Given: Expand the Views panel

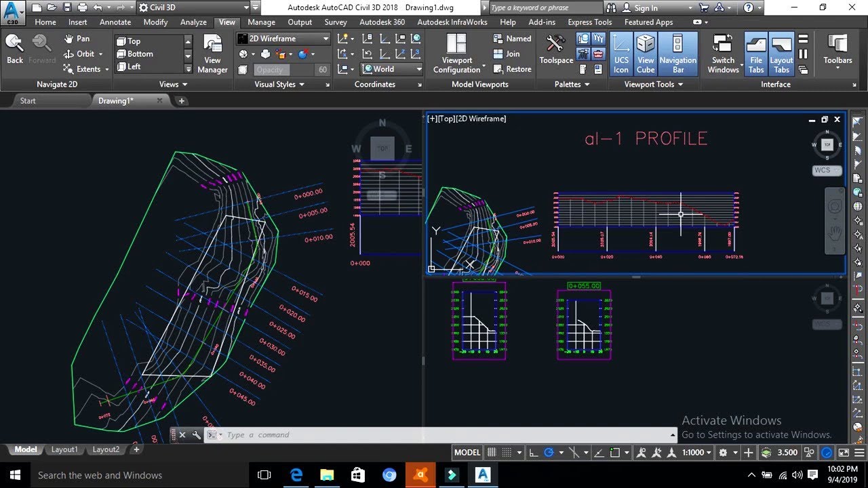Looking at the screenshot, I should [174, 84].
